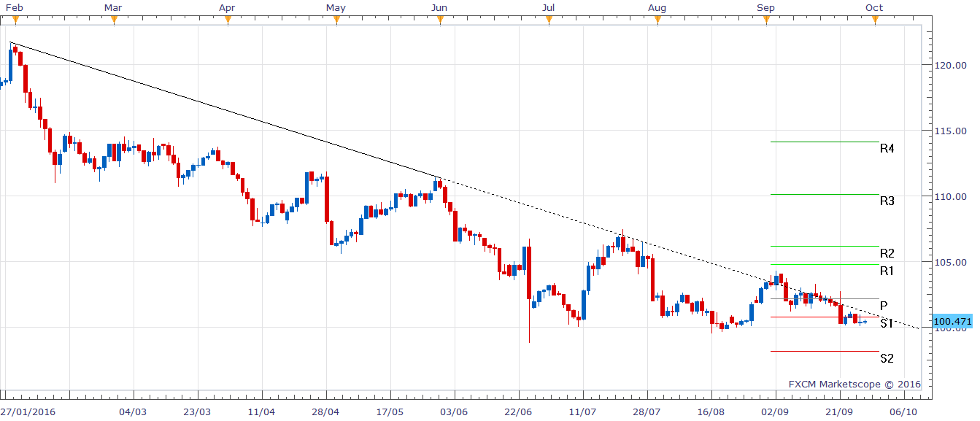Click the 23/03 date axis label

point(197,412)
